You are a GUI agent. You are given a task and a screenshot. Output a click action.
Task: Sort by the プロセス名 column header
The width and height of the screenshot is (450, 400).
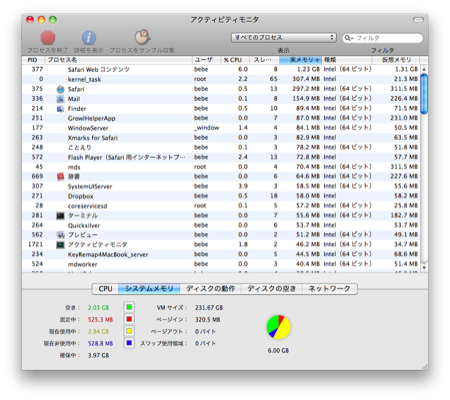coord(118,60)
